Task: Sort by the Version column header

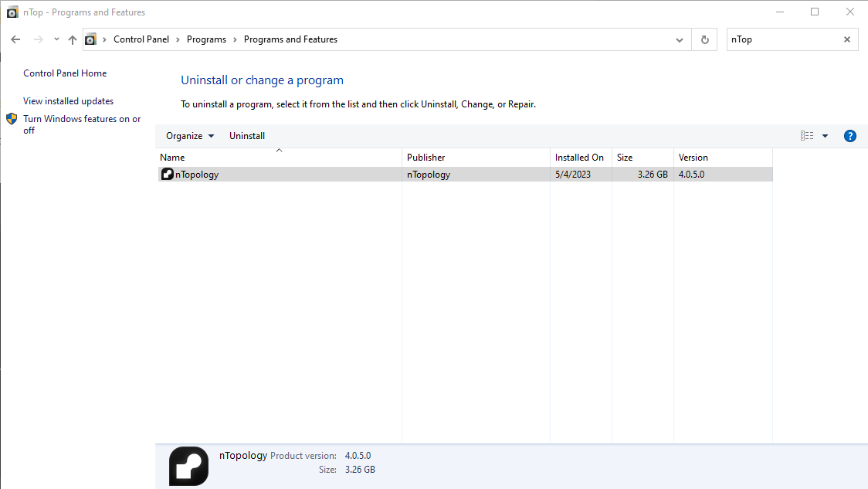Action: (x=723, y=158)
